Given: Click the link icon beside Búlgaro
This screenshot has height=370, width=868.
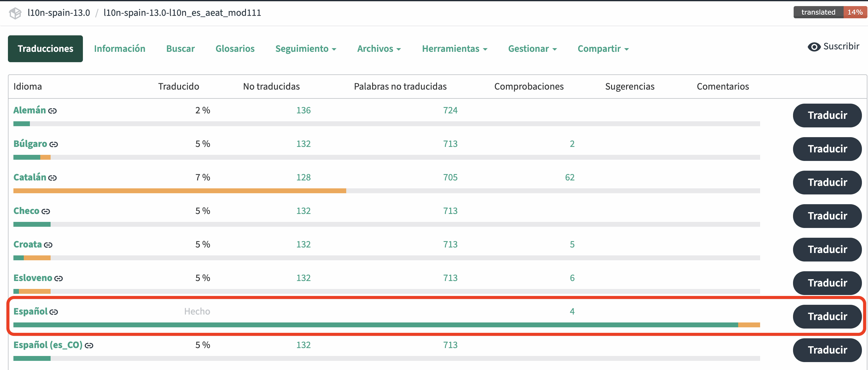Looking at the screenshot, I should pos(54,144).
